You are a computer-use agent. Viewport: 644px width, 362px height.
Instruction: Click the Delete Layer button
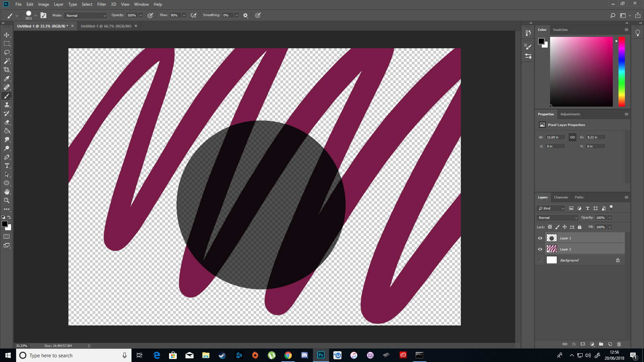tap(619, 344)
